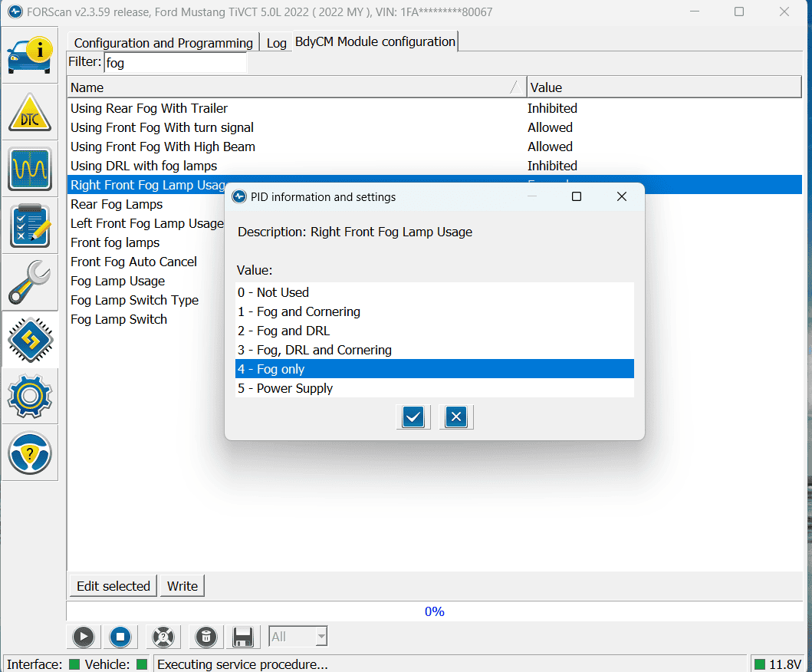Select value 5 - Power Supply
Image resolution: width=812 pixels, height=672 pixels.
435,388
